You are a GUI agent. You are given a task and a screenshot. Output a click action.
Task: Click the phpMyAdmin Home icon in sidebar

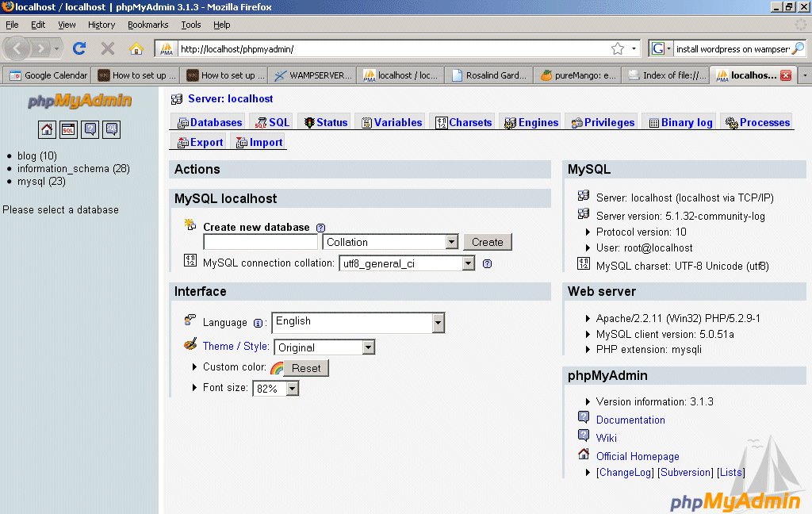pos(47,129)
